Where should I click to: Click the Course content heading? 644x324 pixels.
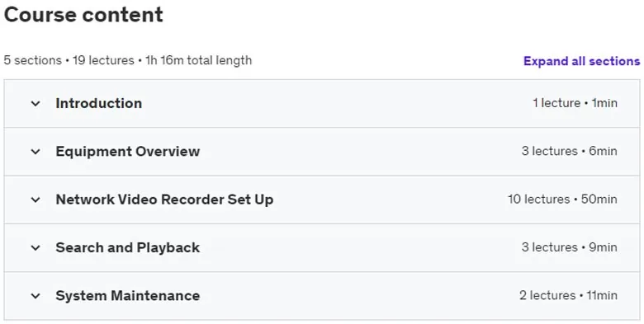coord(83,15)
